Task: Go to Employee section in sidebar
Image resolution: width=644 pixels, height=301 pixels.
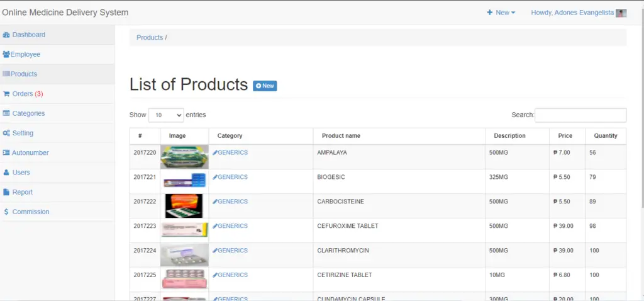Action: pos(57,54)
